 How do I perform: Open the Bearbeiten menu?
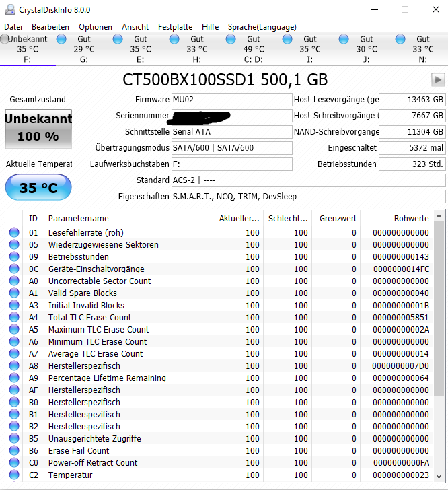pos(50,27)
